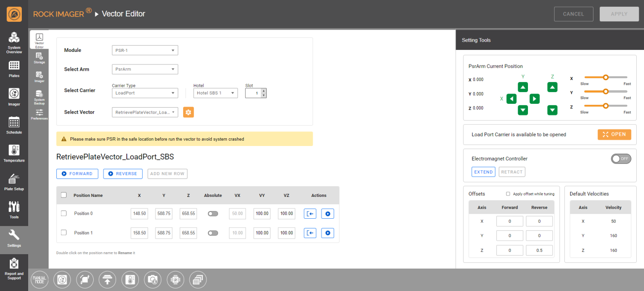Select the Imager settings icon in sidebar
644x291 pixels.
pyautogui.click(x=39, y=77)
